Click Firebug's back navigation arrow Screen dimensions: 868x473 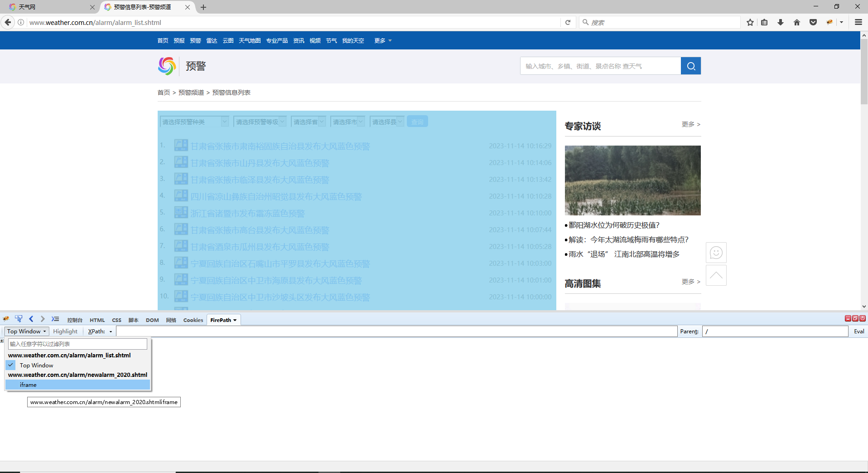tap(31, 319)
